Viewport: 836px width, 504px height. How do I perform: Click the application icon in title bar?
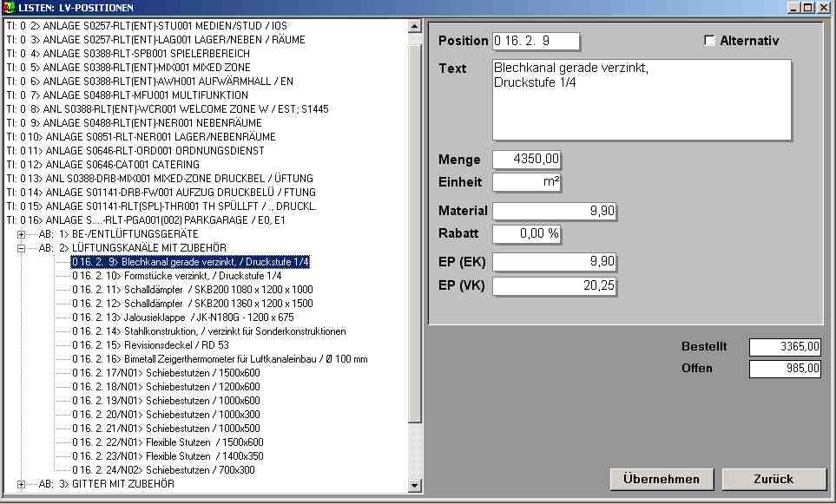tap(9, 8)
